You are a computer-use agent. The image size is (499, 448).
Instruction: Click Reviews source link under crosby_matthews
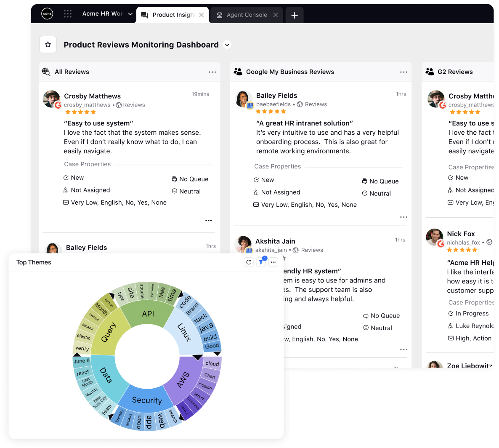click(130, 105)
